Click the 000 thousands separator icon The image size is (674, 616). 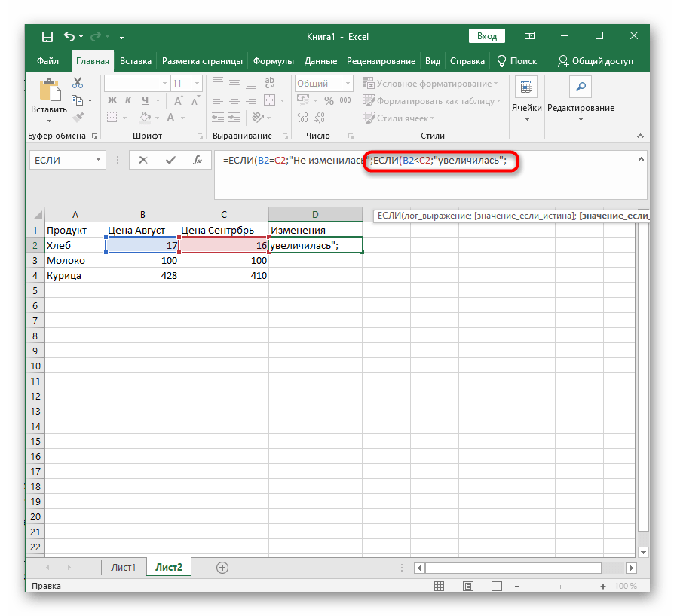[345, 100]
